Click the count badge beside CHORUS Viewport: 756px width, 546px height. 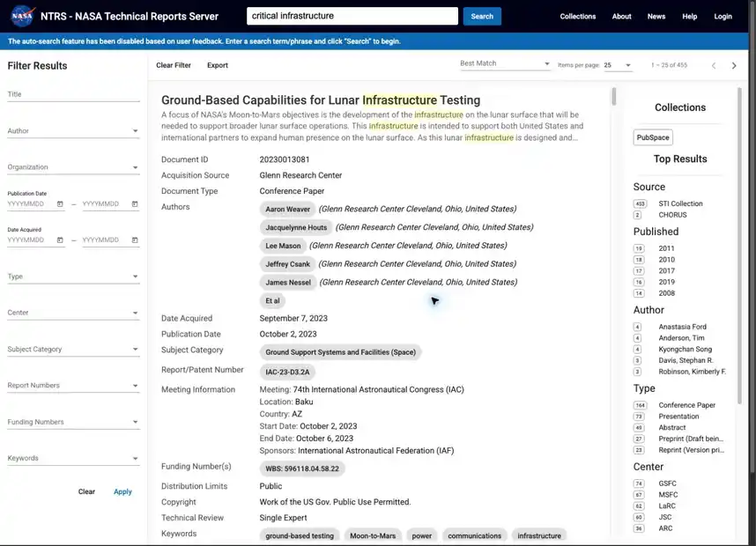pyautogui.click(x=637, y=215)
